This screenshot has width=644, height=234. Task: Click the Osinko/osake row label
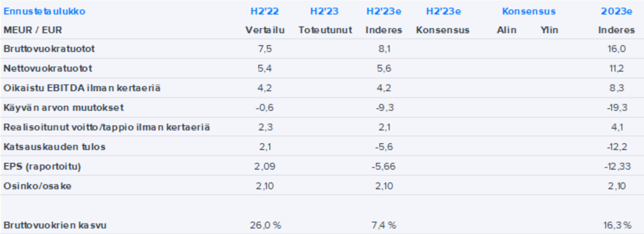pyautogui.click(x=37, y=186)
